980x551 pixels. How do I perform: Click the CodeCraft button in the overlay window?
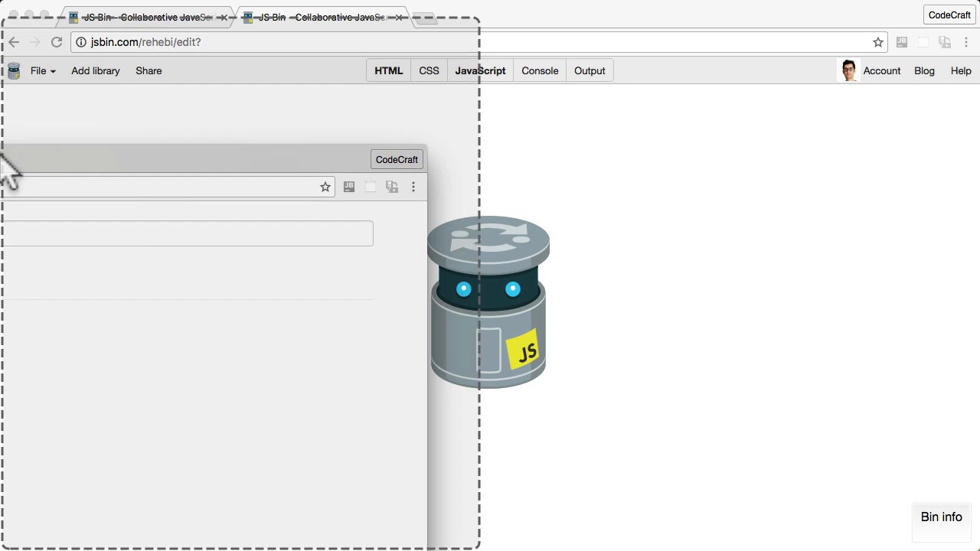click(x=397, y=159)
